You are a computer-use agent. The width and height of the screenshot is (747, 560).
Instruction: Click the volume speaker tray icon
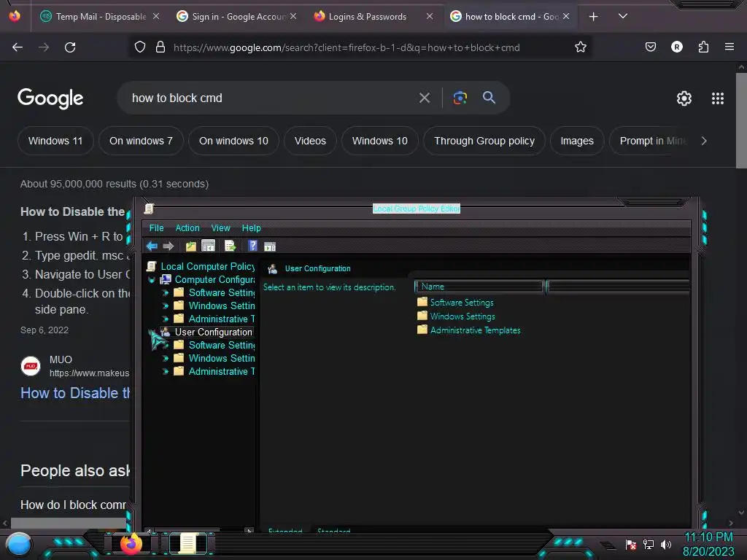click(665, 544)
